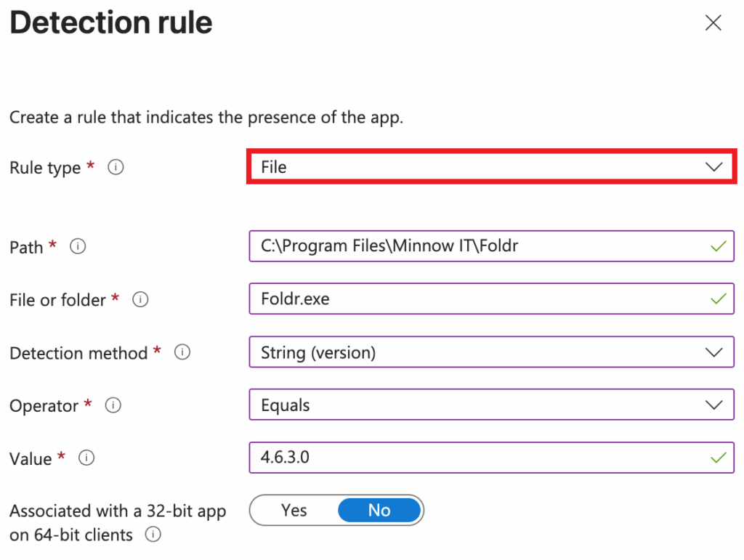View info for the Value field
The width and height of the screenshot is (744, 560).
point(86,458)
